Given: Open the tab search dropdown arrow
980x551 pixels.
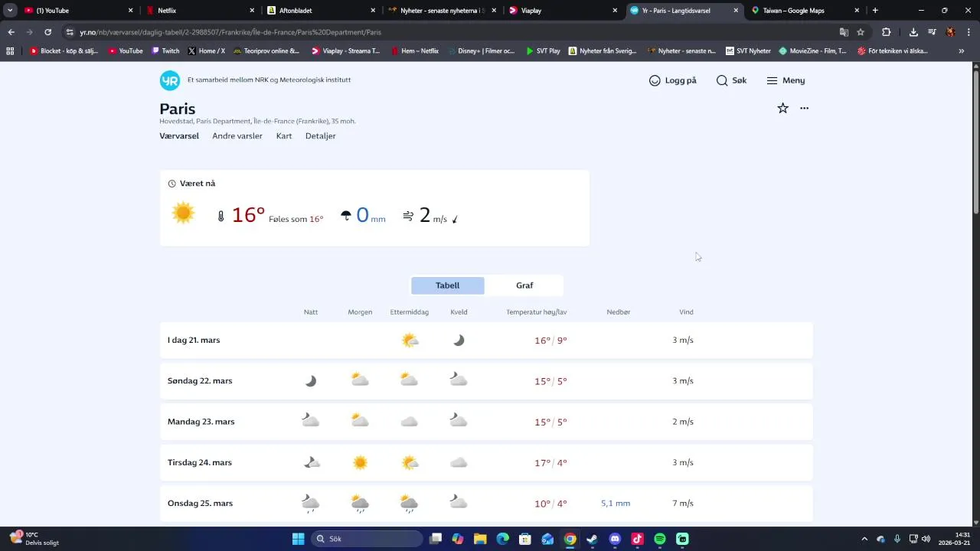Looking at the screenshot, I should (10, 11).
